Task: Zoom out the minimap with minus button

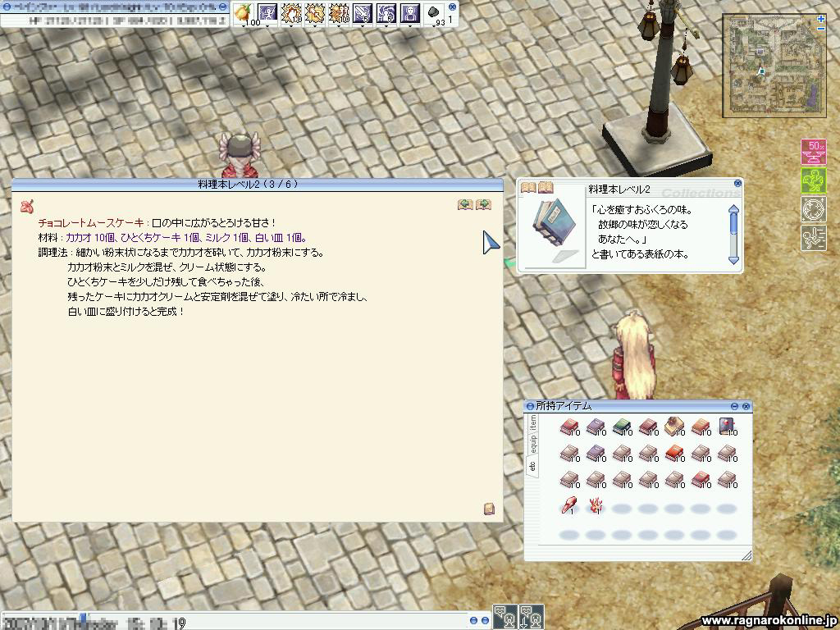Action: [x=820, y=28]
